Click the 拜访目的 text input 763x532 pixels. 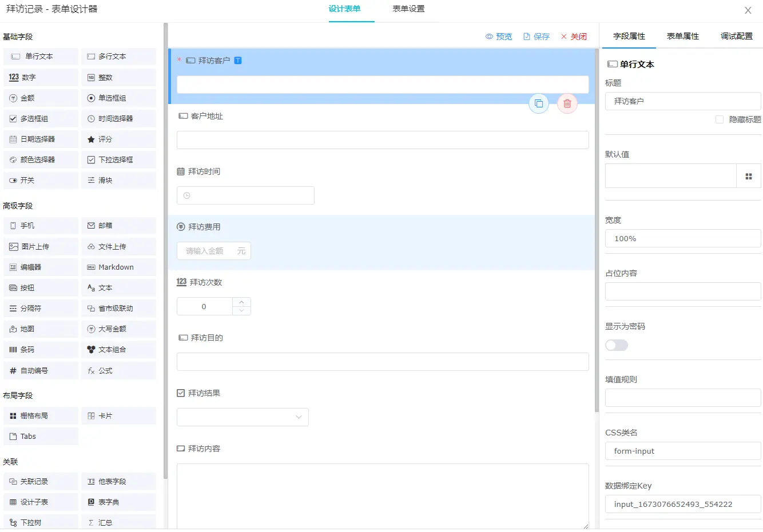(383, 362)
